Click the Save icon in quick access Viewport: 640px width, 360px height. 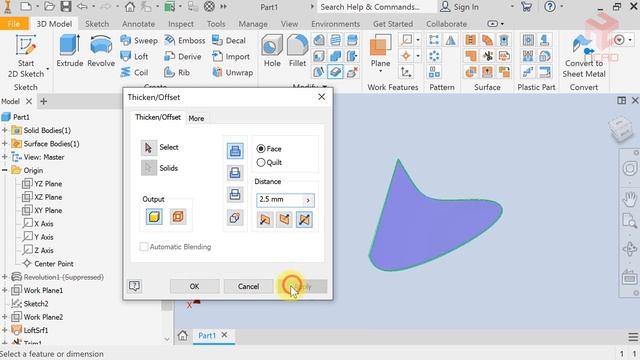click(x=66, y=7)
